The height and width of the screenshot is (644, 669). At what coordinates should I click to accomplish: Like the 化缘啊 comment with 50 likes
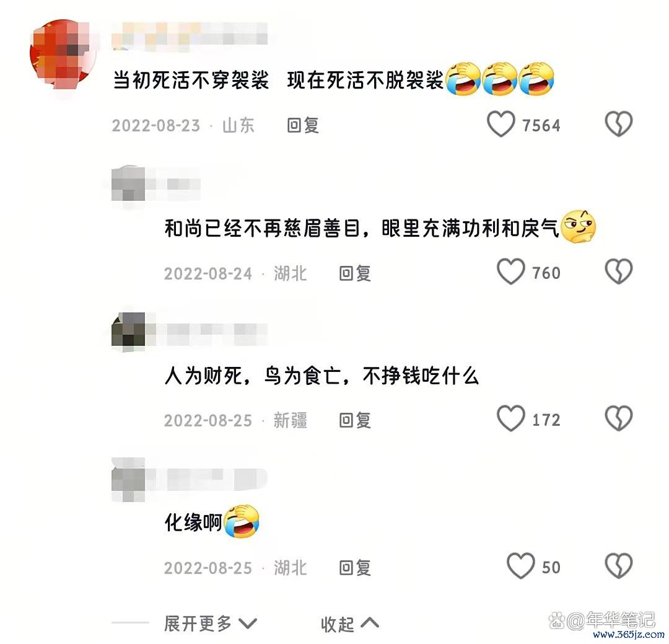520,567
